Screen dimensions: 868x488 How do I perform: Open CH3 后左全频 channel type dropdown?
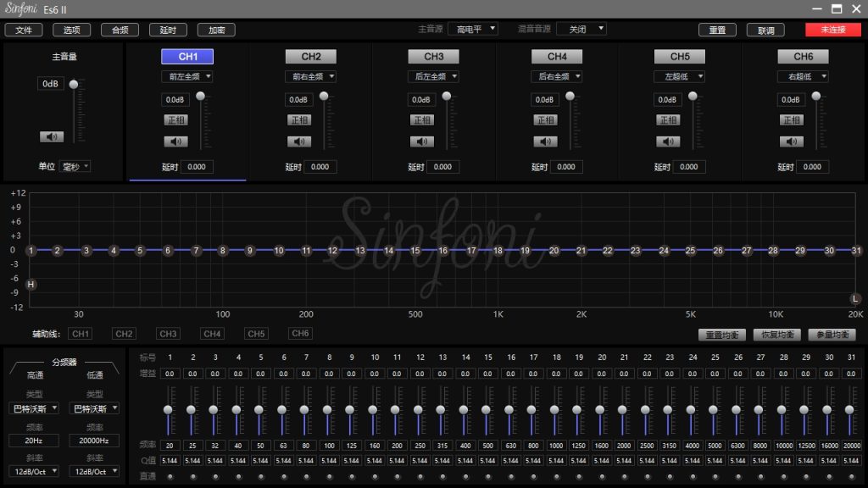[x=433, y=76]
